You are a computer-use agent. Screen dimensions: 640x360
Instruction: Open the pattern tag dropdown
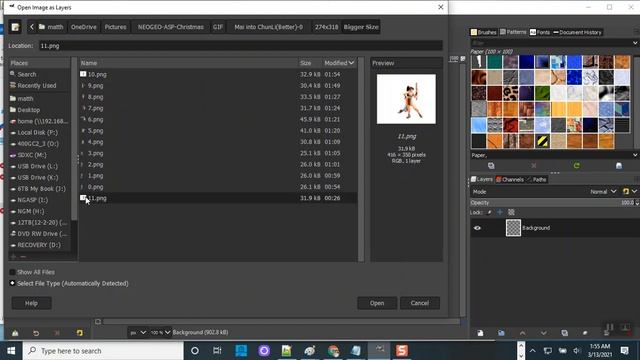coord(635,155)
